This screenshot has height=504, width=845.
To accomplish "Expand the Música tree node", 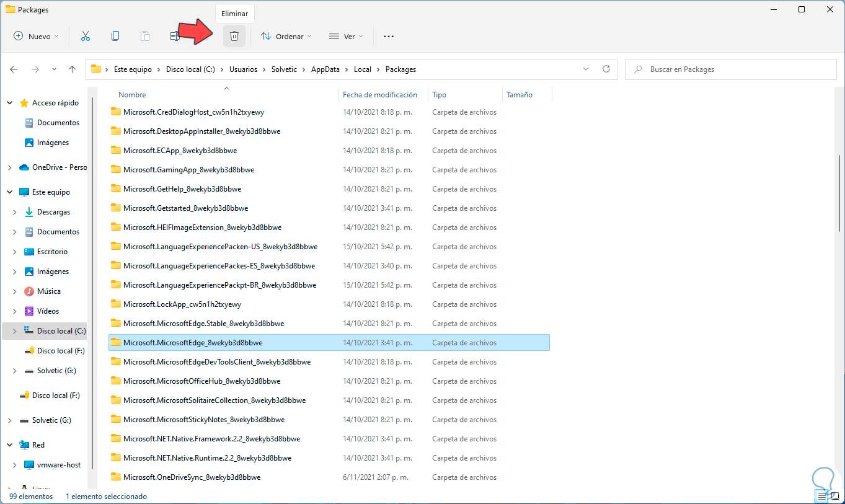I will (x=14, y=291).
